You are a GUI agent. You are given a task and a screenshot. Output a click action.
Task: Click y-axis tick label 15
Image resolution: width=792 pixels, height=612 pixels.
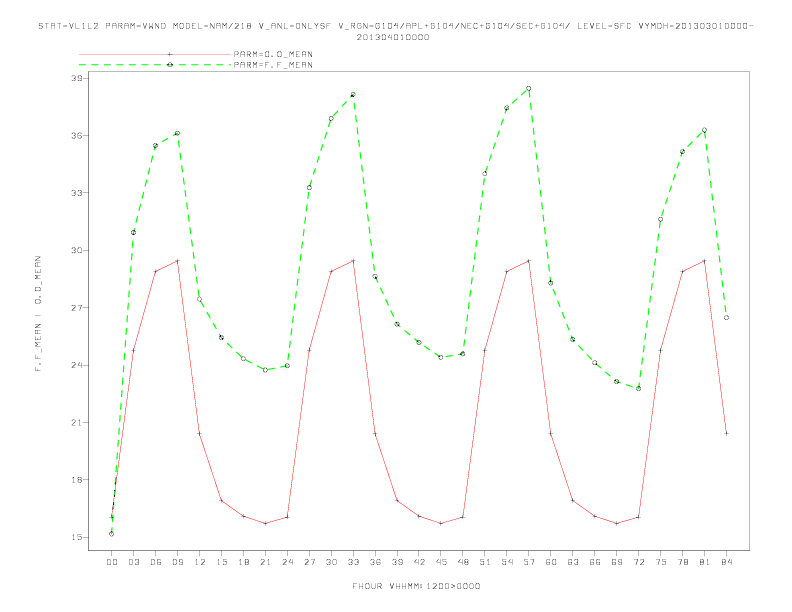(x=77, y=537)
